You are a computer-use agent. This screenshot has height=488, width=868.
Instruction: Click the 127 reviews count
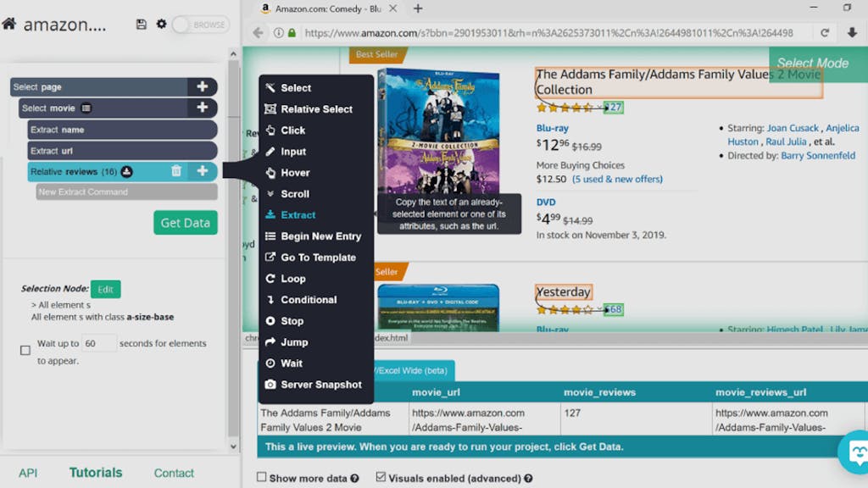coord(614,107)
